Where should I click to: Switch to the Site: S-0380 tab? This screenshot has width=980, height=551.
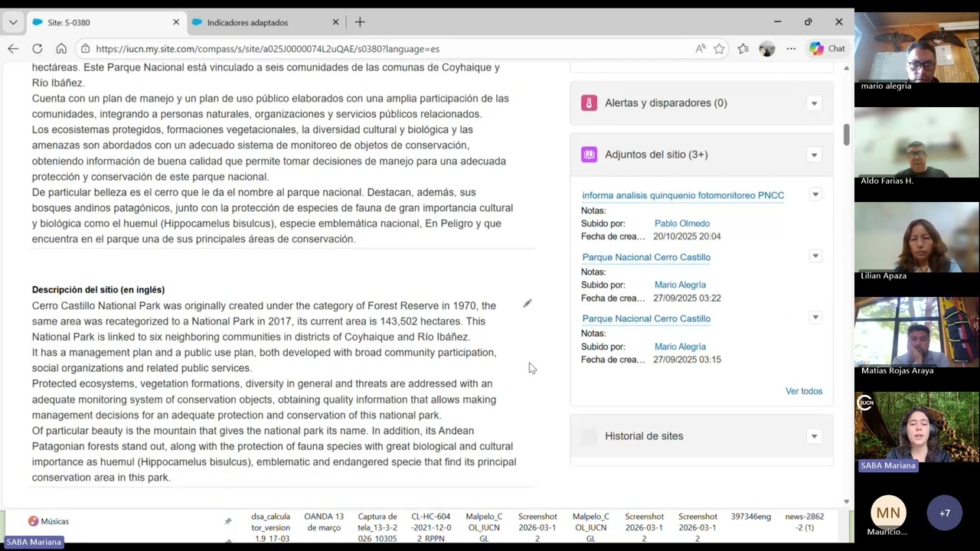106,22
